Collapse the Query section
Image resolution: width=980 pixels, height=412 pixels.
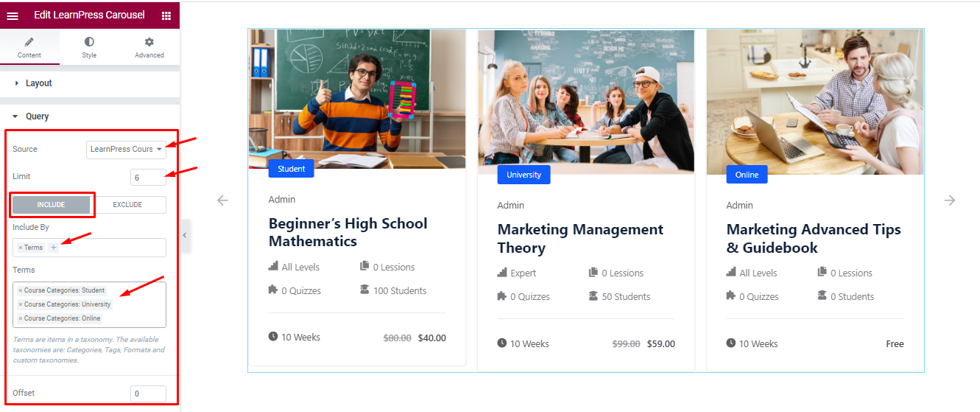tap(37, 116)
